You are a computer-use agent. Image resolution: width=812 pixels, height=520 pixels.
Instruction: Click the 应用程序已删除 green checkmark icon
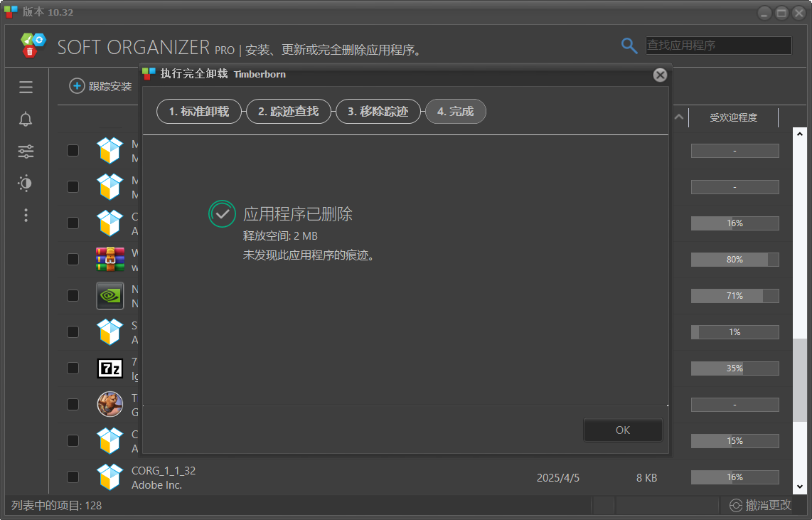click(222, 214)
